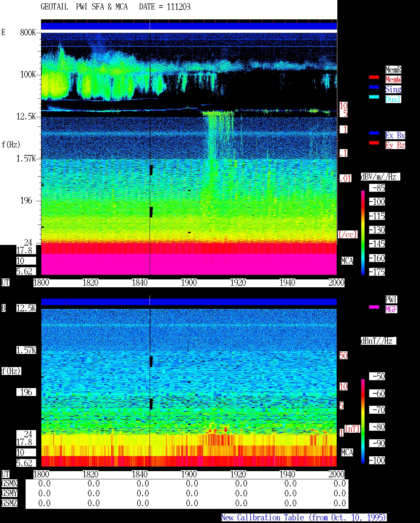Image resolution: width=420 pixels, height=523 pixels.
Task: Click the red .01 density scale tick
Action: pyautogui.click(x=346, y=179)
